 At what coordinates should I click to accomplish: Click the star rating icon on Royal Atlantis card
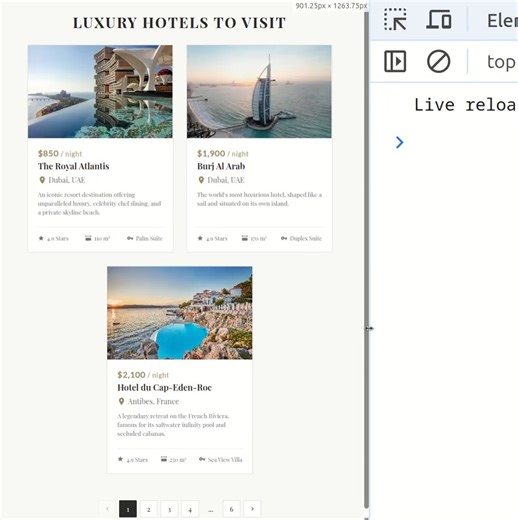click(41, 238)
